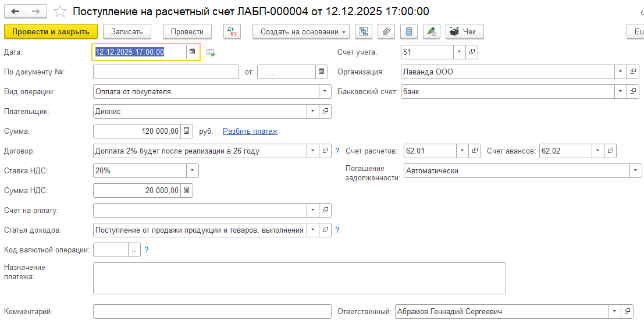
Task: Open calendar picker in the Дата field
Action: (x=192, y=52)
